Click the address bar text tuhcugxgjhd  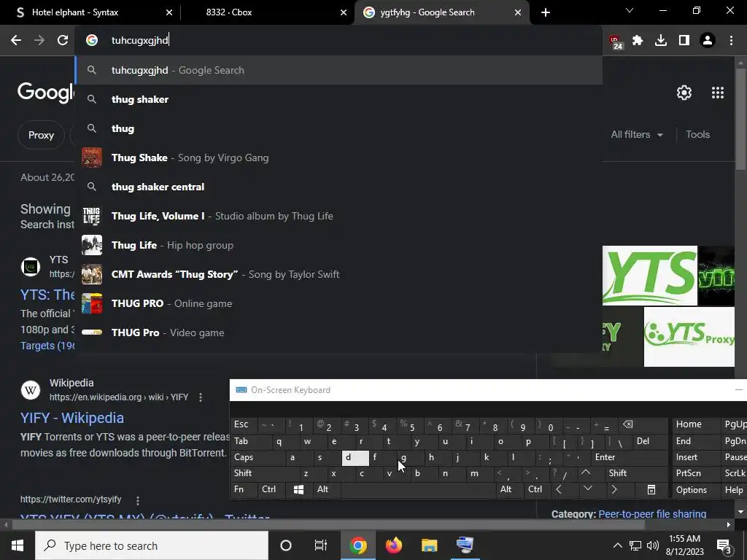coord(139,41)
